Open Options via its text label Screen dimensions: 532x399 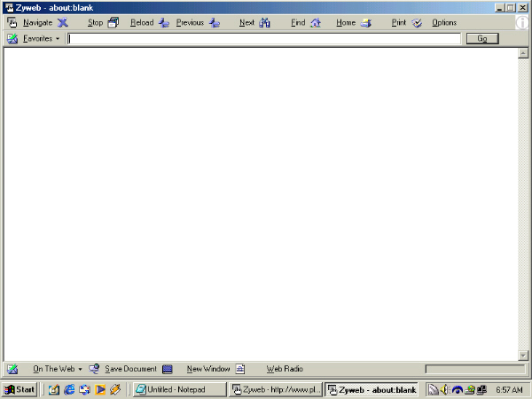444,23
